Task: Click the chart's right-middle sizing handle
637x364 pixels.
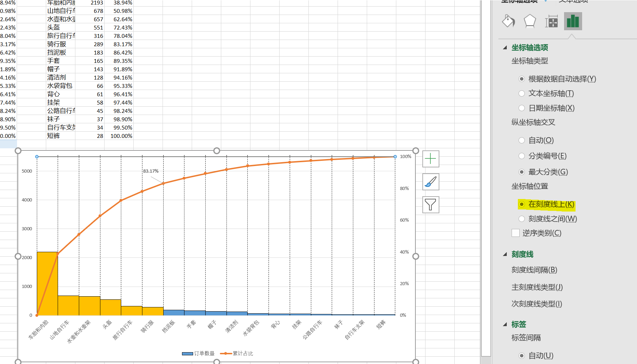Action: (x=416, y=256)
